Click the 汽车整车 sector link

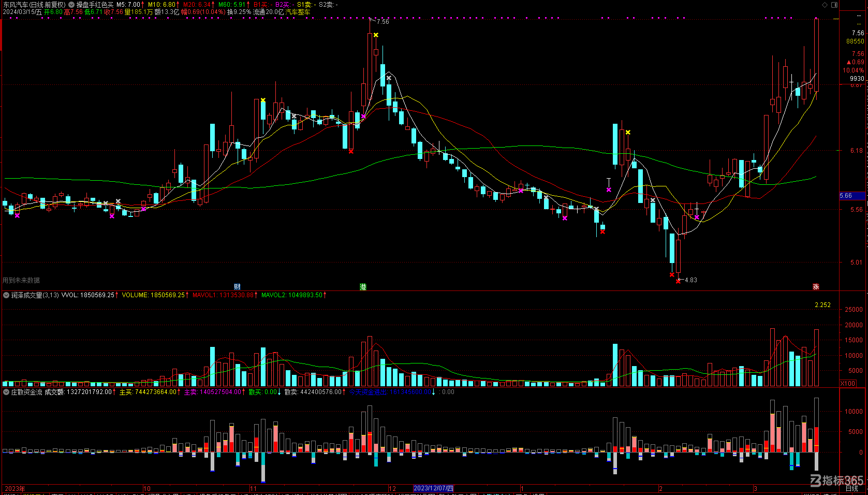(298, 12)
